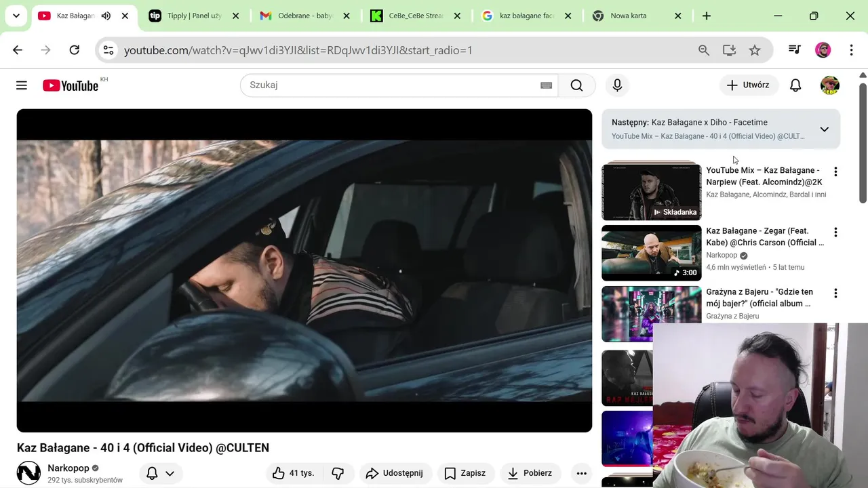Screen dimensions: 868x488
Task: Click the video player area
Action: [304, 270]
